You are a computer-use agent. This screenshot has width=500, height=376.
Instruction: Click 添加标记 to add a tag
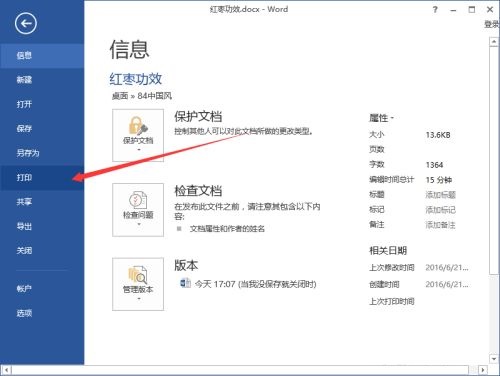pyautogui.click(x=440, y=210)
